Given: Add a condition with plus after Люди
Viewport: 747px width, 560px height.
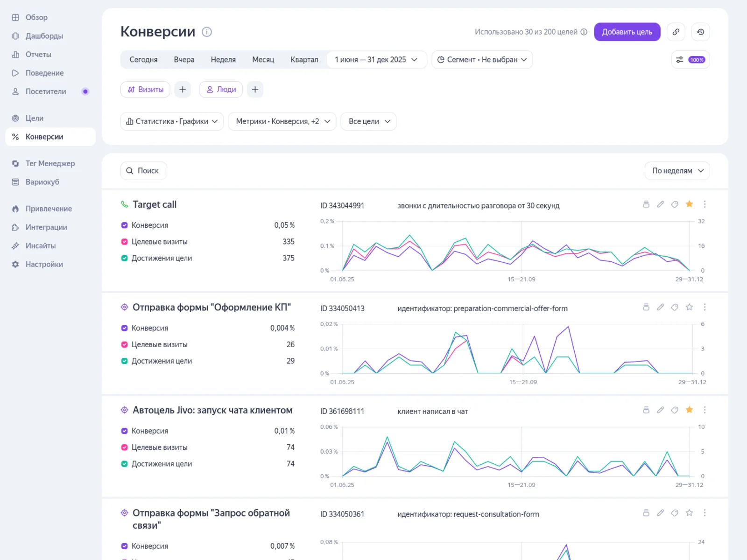Looking at the screenshot, I should tap(255, 90).
